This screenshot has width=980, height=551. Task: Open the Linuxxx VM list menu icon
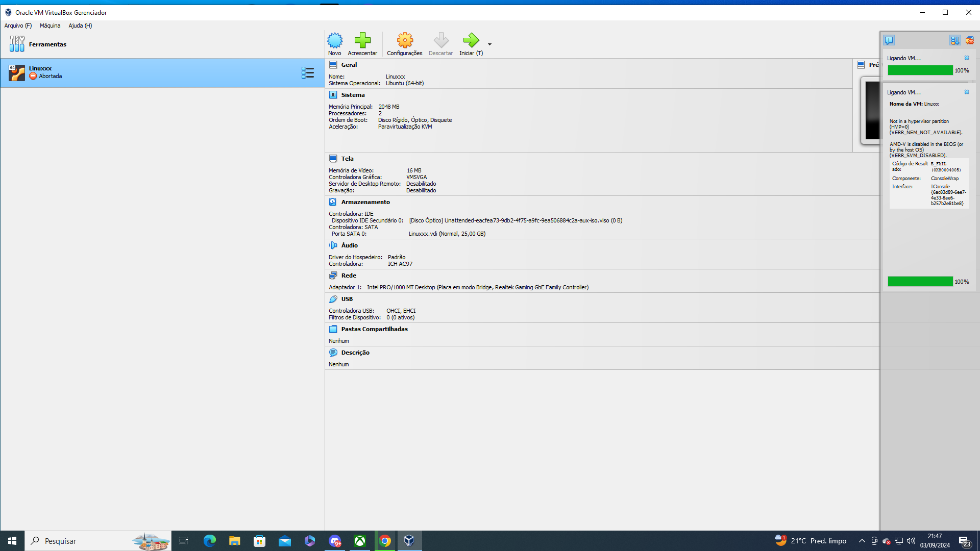tap(307, 72)
